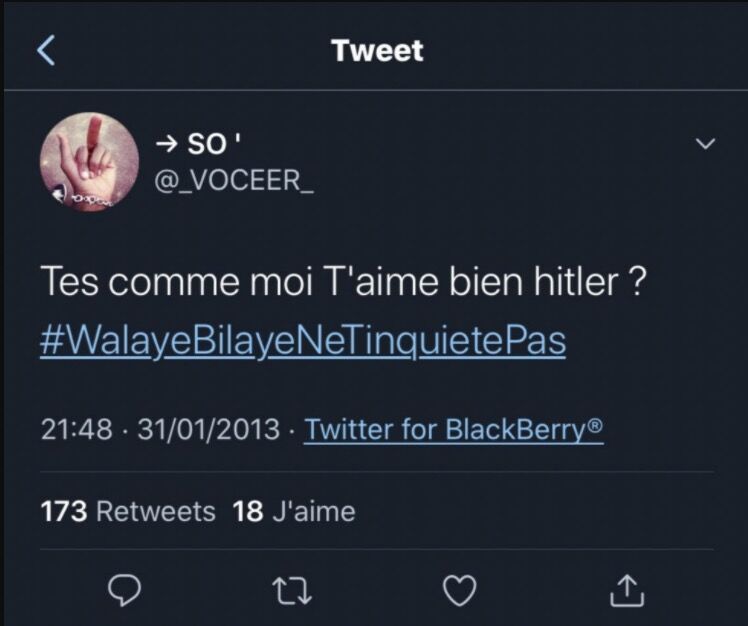
Task: Select the 173 retweet count number
Action: click(64, 511)
